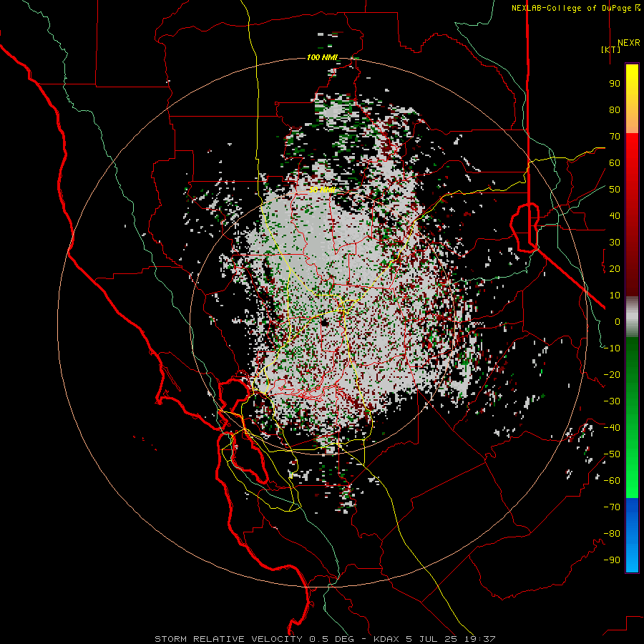Click the 80 value on velocity scale

tap(615, 110)
